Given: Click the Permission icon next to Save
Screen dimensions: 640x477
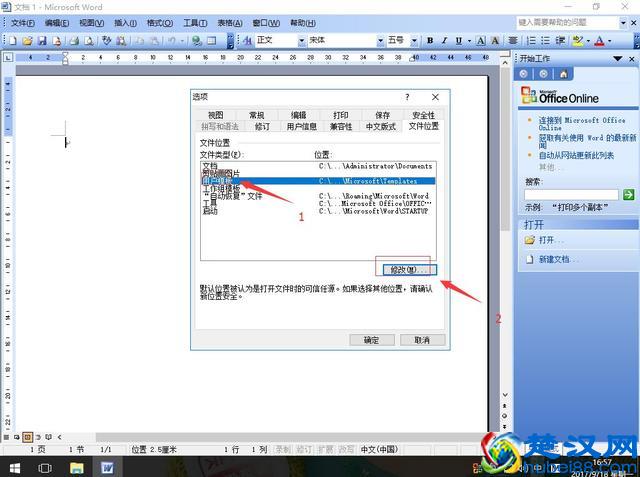Looking at the screenshot, I should click(56, 40).
